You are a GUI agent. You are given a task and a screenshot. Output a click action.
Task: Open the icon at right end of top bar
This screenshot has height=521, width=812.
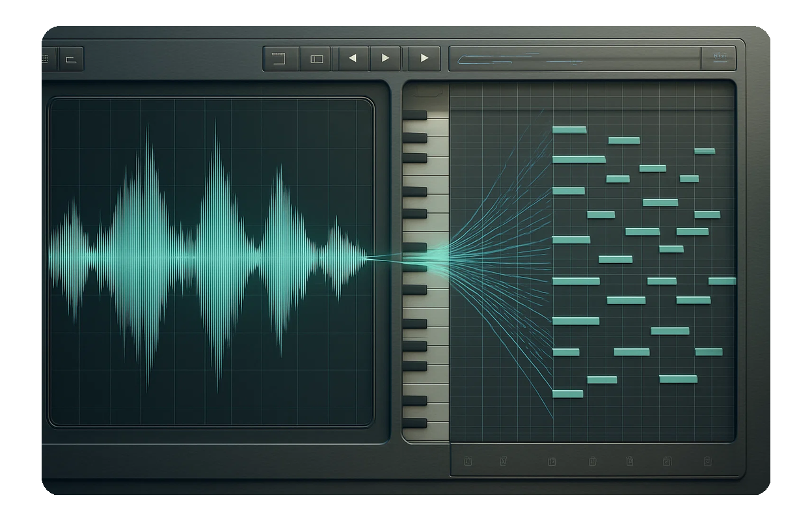(720, 59)
